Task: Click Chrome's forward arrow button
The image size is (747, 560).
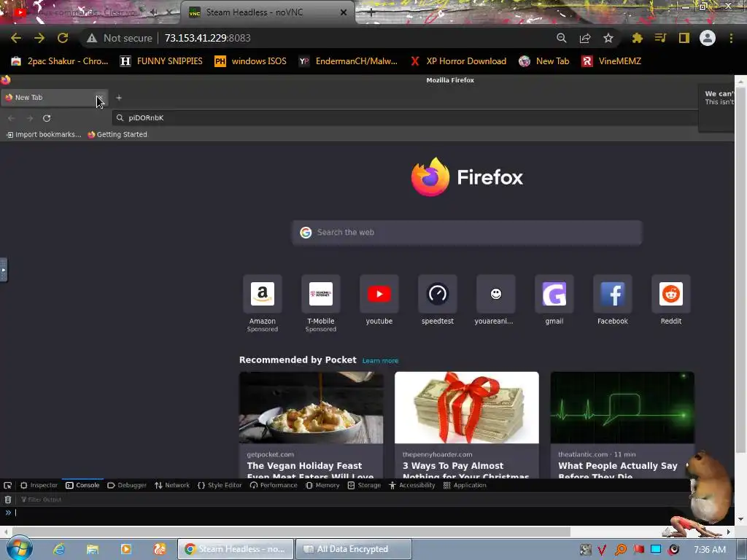Action: [x=39, y=38]
